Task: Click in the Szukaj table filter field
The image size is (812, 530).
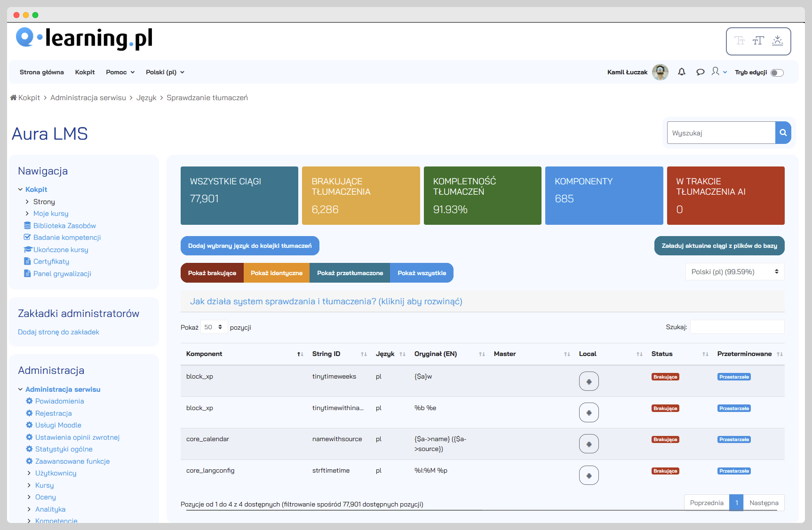Action: [x=737, y=327]
